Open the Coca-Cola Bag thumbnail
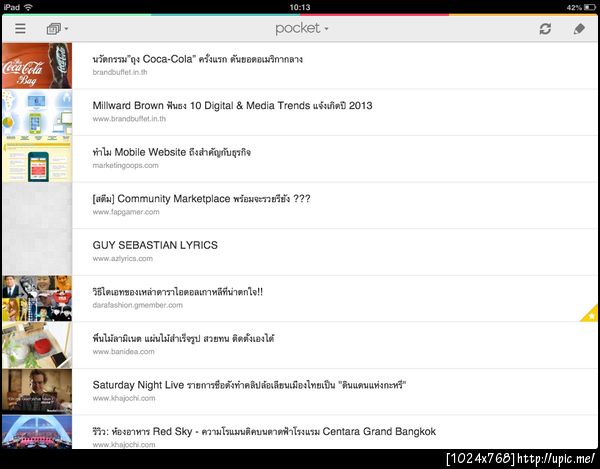600x469 pixels. click(x=37, y=66)
